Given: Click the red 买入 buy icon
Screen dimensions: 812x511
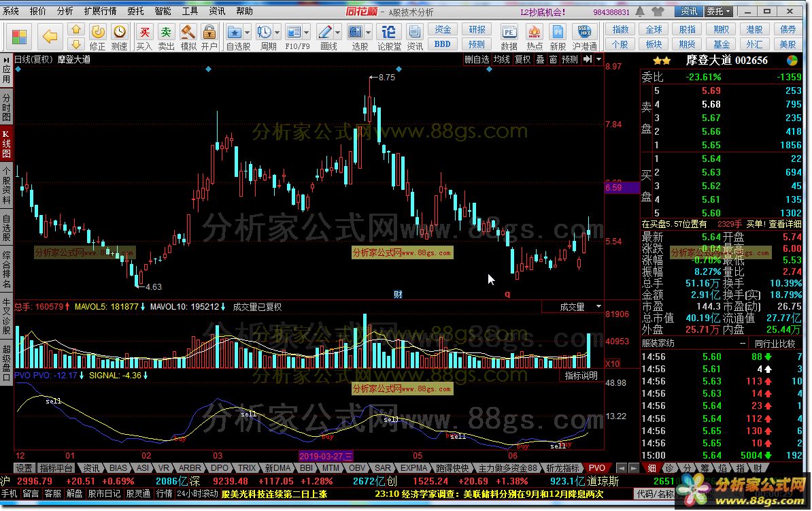Looking at the screenshot, I should tap(144, 32).
